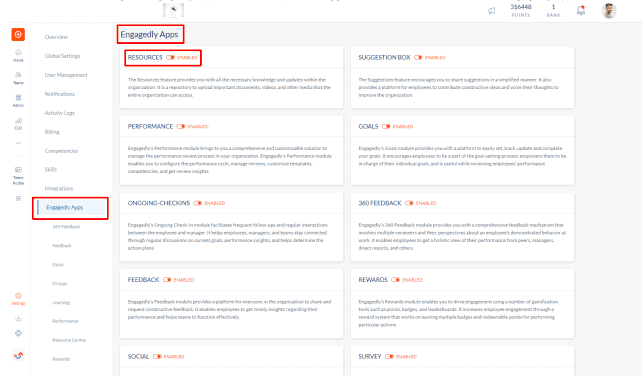The image size is (642, 381).
Task: Click the Engagedly Apps page heading
Action: tap(149, 35)
